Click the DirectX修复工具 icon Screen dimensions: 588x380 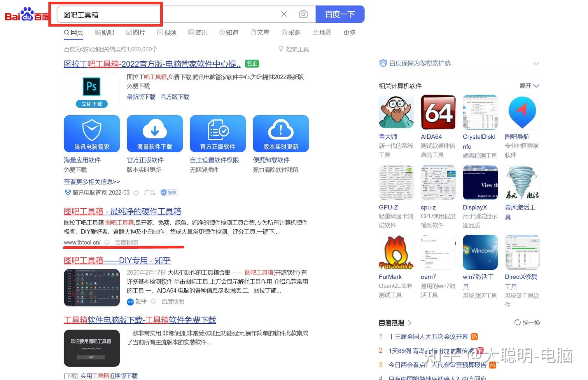point(522,252)
